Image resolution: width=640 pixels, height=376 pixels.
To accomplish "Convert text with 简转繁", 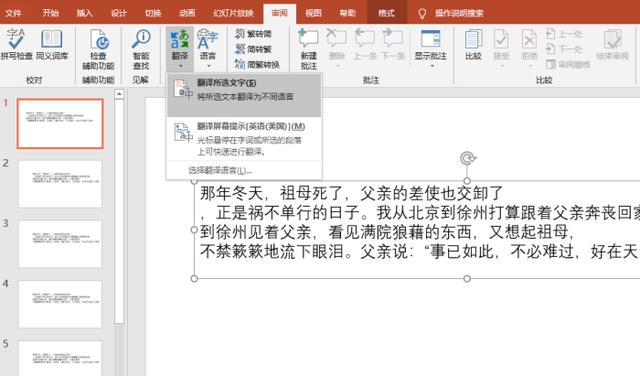I will pos(253,49).
